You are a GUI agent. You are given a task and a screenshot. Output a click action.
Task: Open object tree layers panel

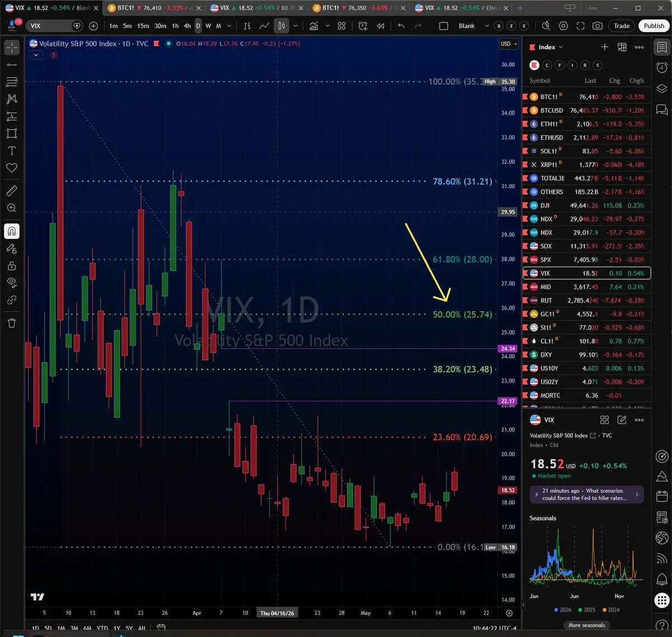tap(662, 88)
